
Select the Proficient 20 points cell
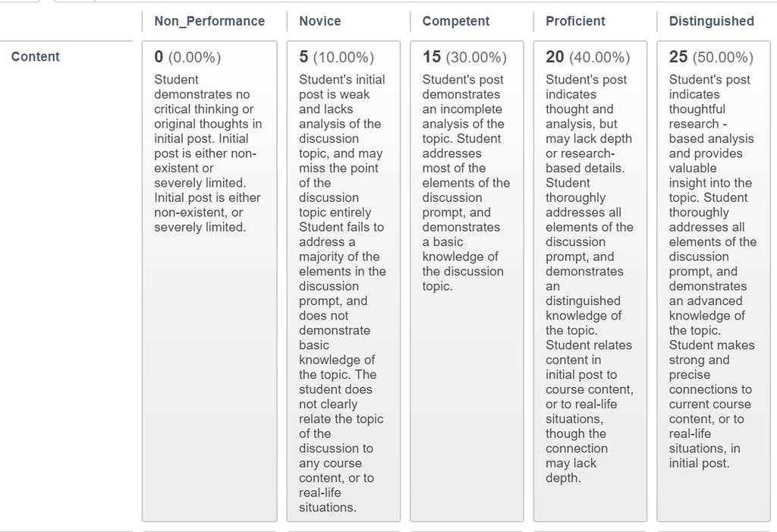590,281
